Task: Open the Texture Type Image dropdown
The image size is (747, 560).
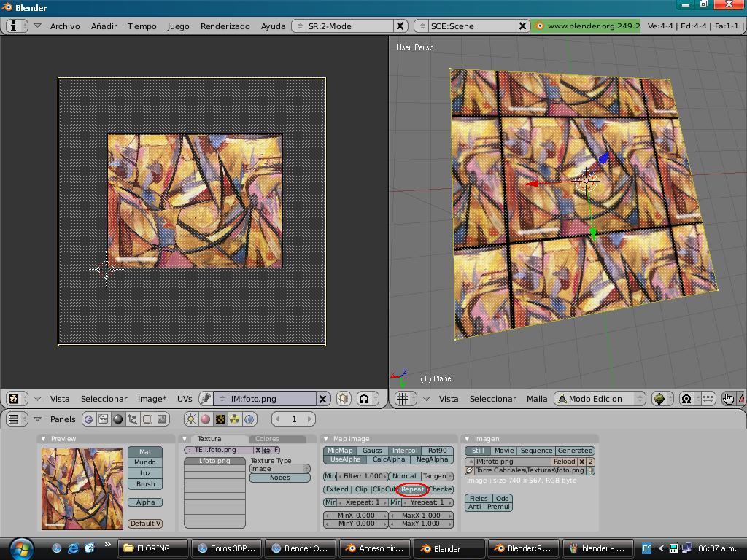Action: coord(279,469)
